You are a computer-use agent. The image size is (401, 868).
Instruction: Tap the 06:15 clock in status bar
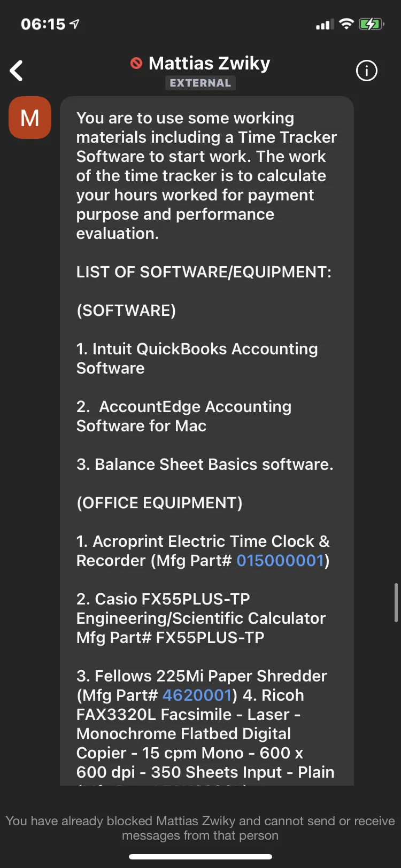tap(43, 24)
